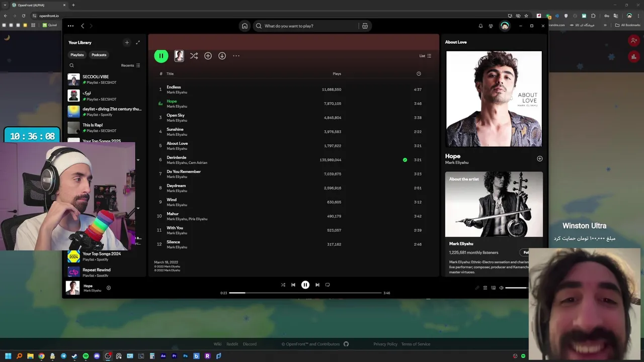This screenshot has height=362, width=644.
Task: Open Spotify notifications bell
Action: (x=480, y=26)
